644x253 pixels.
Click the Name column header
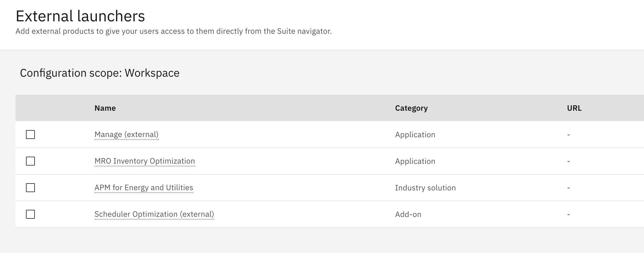click(105, 108)
